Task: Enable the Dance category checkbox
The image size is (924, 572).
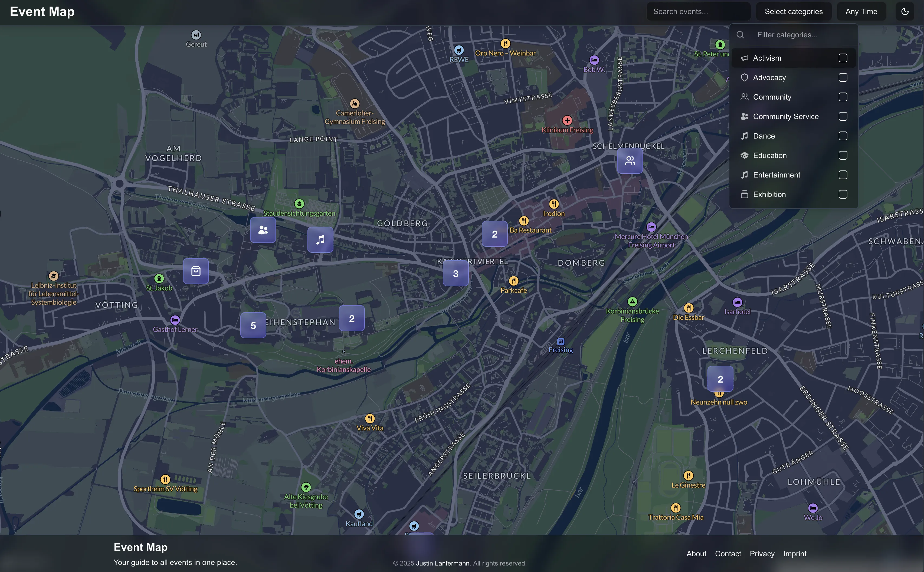Action: pos(843,136)
